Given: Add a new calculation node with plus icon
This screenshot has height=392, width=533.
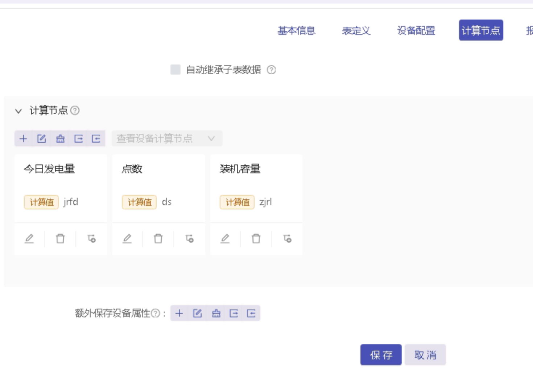Looking at the screenshot, I should 23,139.
